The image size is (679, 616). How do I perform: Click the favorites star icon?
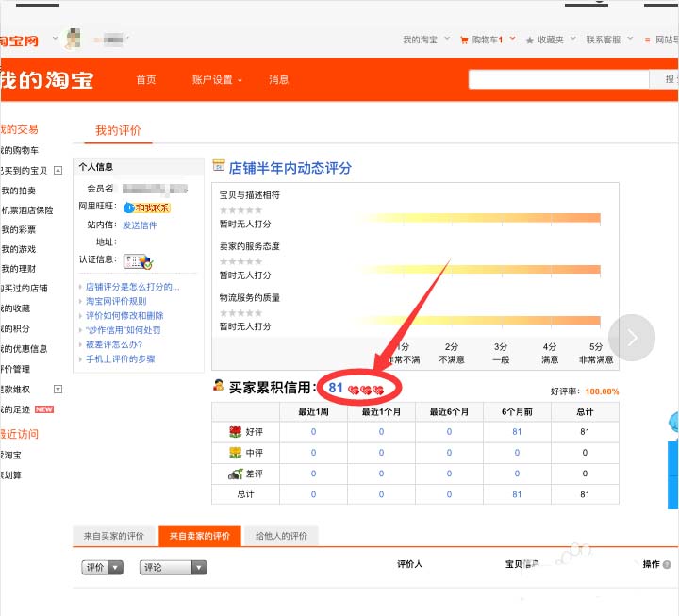tap(529, 41)
